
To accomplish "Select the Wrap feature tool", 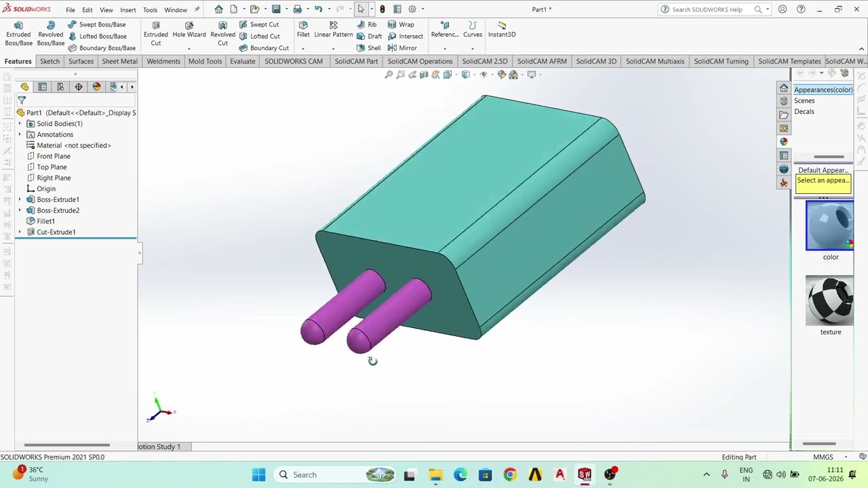I will pos(401,24).
